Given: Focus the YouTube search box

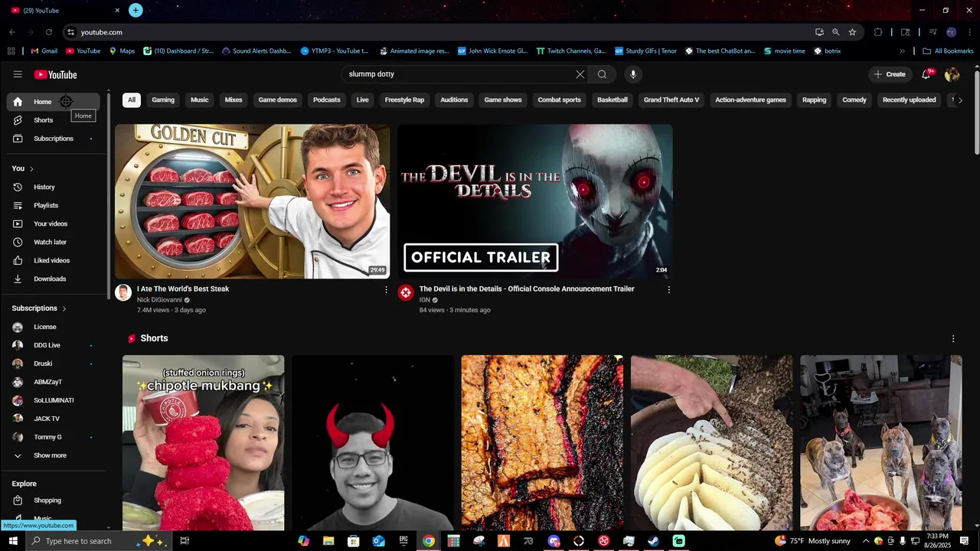Looking at the screenshot, I should [x=458, y=74].
